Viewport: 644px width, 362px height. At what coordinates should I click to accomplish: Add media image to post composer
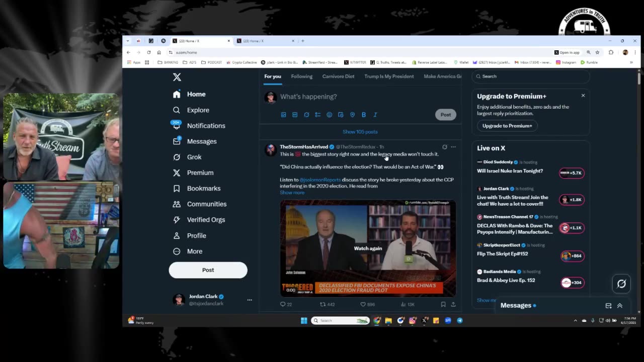[x=283, y=115]
